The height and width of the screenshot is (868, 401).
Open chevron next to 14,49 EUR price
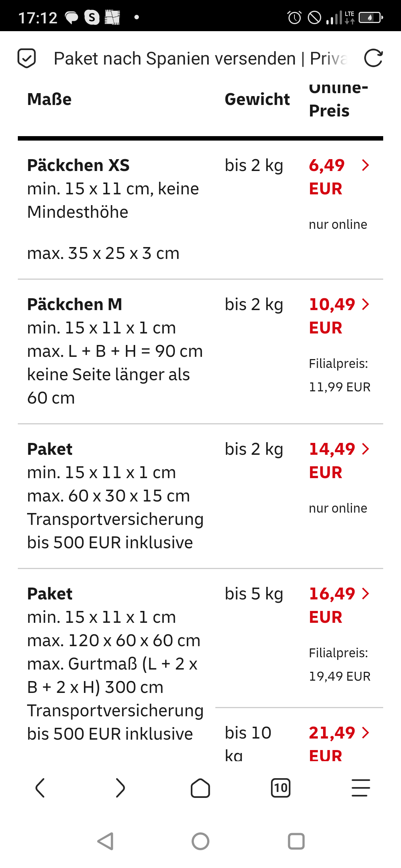click(366, 449)
